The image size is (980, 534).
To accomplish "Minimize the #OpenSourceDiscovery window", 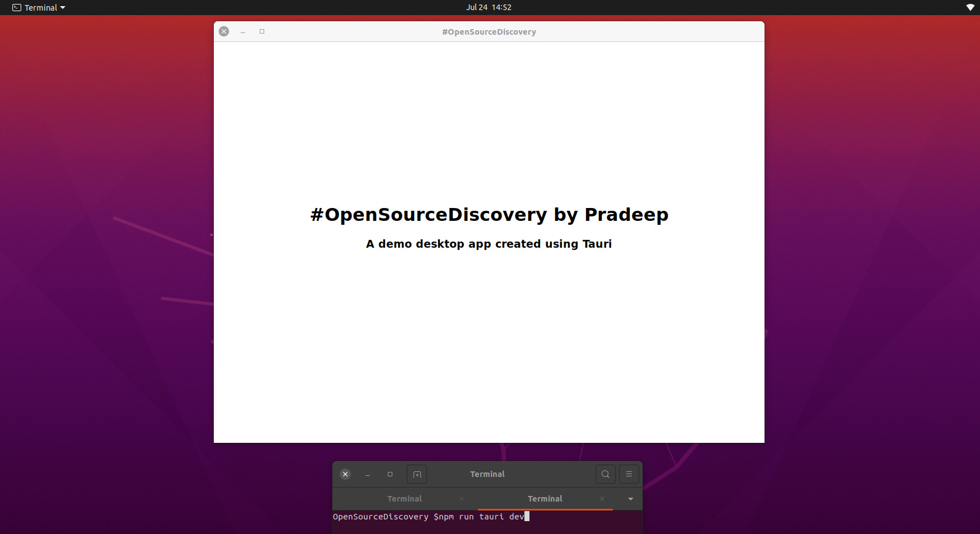I will click(243, 32).
